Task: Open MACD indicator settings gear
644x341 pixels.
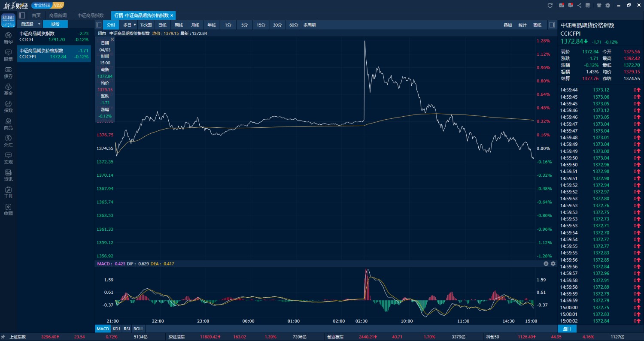Action: [x=553, y=263]
